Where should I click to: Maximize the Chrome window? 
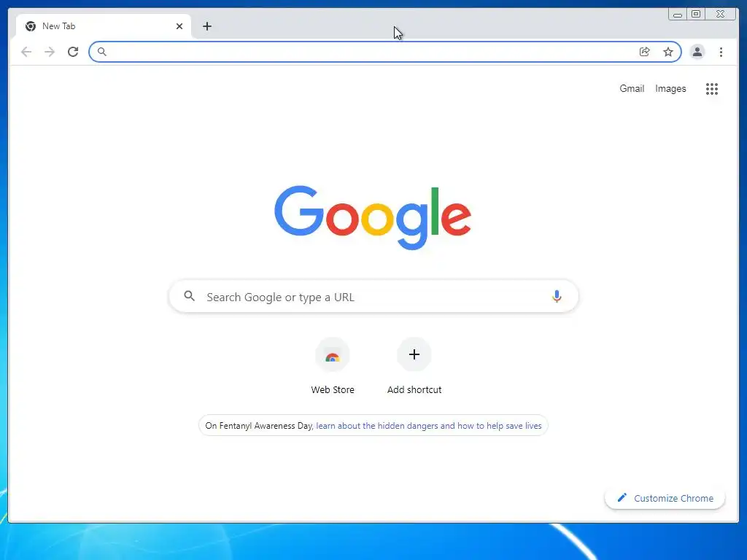[695, 15]
